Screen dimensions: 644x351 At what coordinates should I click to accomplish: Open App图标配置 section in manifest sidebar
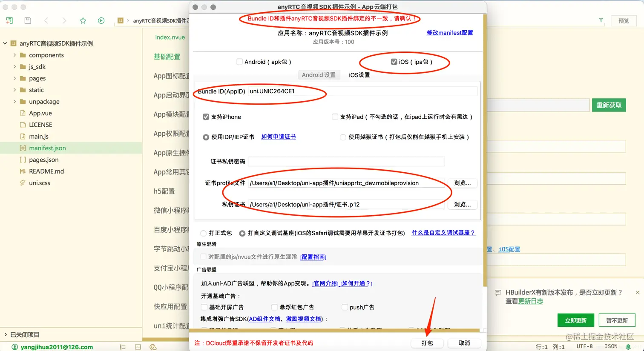coord(171,76)
